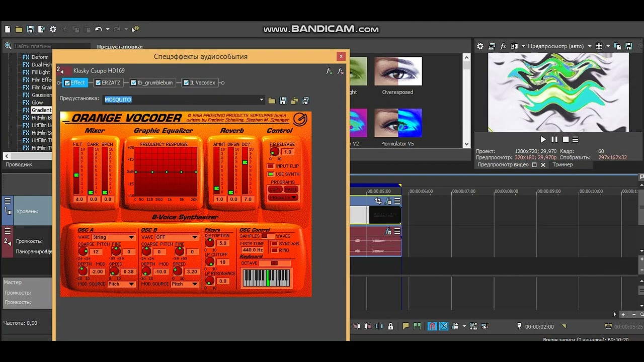Toggle automatic crossfades in the timeline toolbar
The image size is (644, 362).
coord(444,326)
